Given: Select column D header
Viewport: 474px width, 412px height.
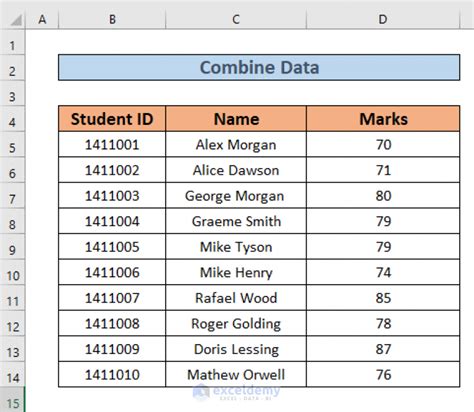Looking at the screenshot, I should click(383, 19).
